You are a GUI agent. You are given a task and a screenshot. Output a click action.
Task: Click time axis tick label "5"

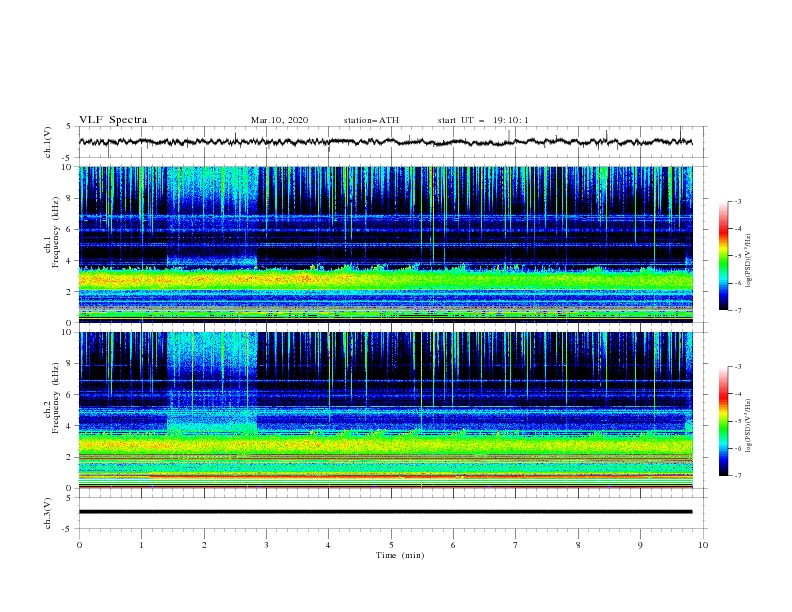[x=391, y=545]
